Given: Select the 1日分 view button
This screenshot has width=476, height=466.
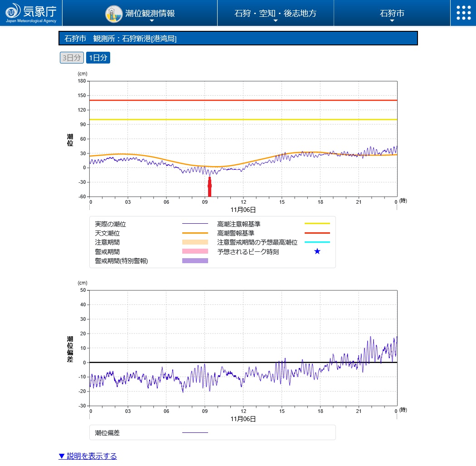Looking at the screenshot, I should click(x=98, y=58).
